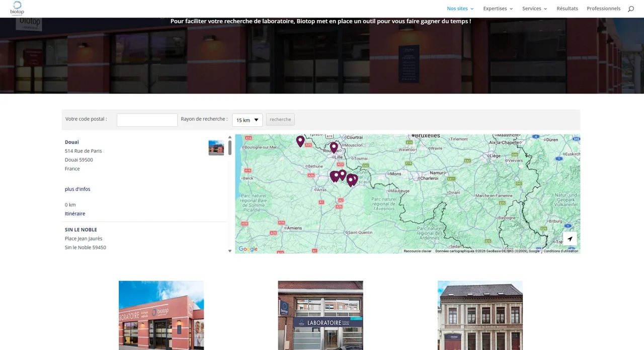Click the 0 km distance text
Screen dimensions: 644x350
(70, 205)
